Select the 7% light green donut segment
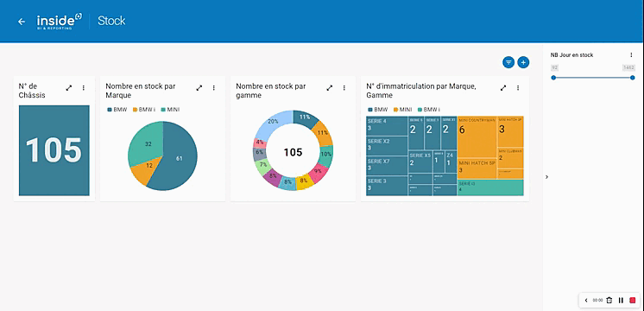 point(262,165)
